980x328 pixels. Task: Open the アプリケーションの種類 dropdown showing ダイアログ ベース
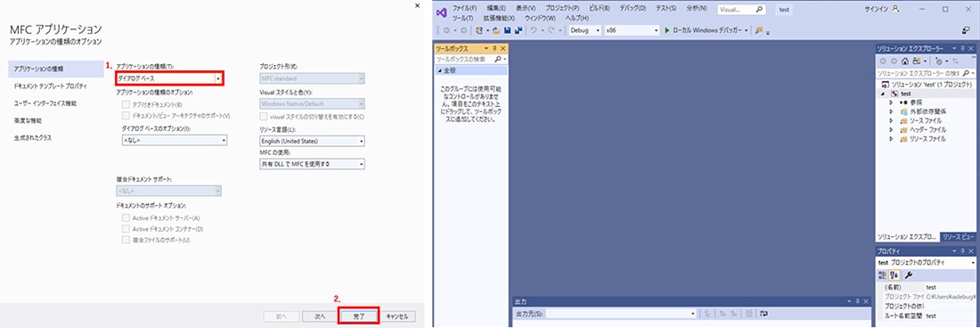[169, 78]
